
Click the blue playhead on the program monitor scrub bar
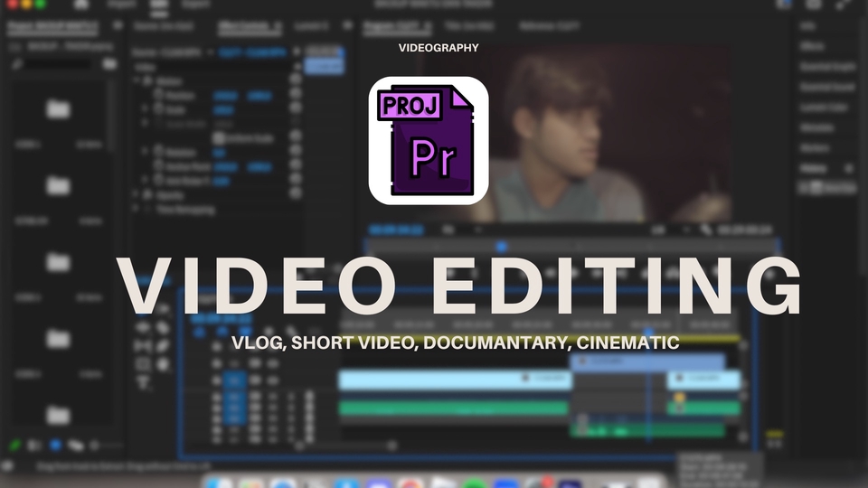(x=502, y=246)
